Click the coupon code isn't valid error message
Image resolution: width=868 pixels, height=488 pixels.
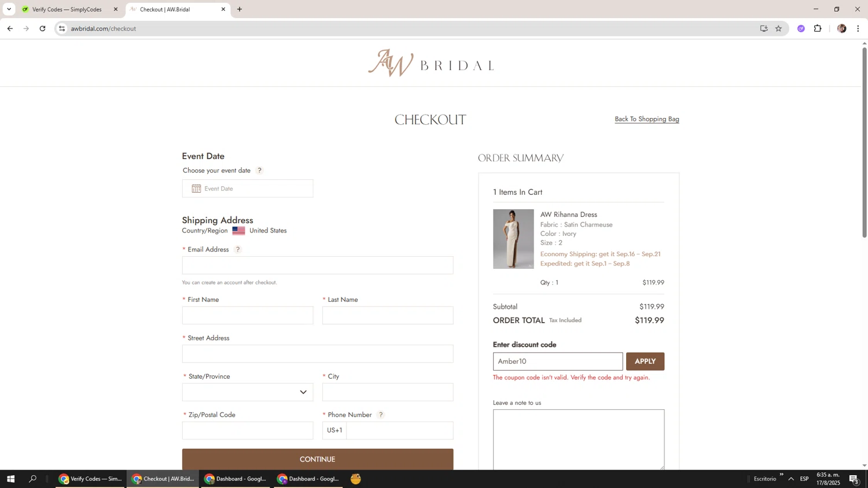pos(571,378)
